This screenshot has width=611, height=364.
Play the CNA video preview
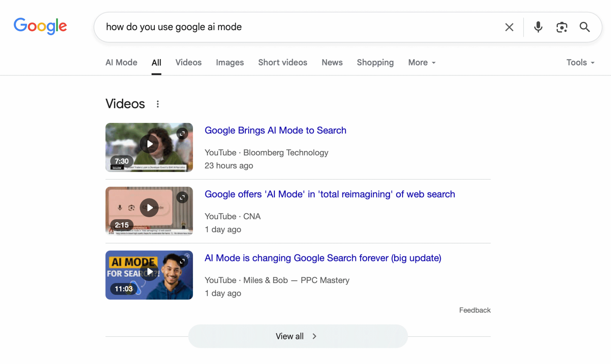149,208
